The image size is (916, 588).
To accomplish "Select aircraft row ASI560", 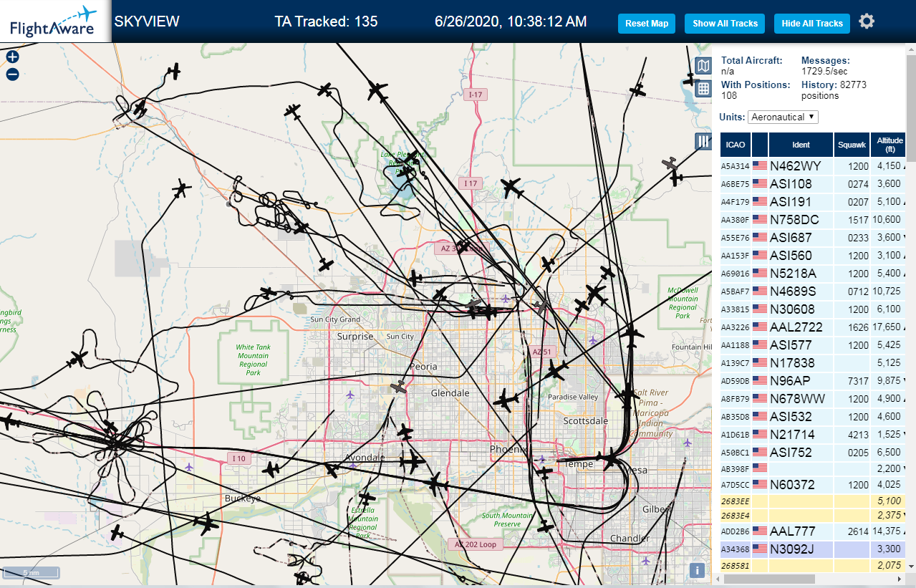I will (x=814, y=256).
